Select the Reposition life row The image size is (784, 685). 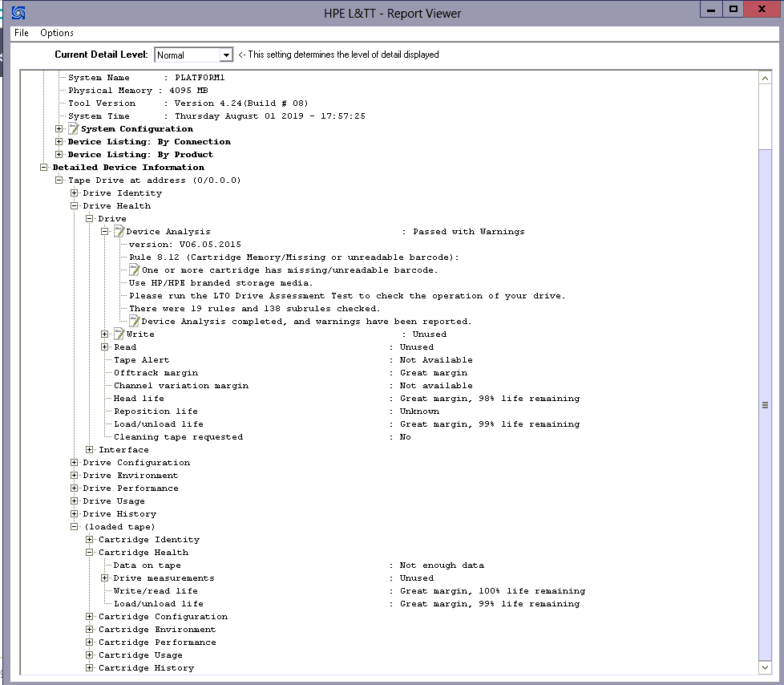277,411
